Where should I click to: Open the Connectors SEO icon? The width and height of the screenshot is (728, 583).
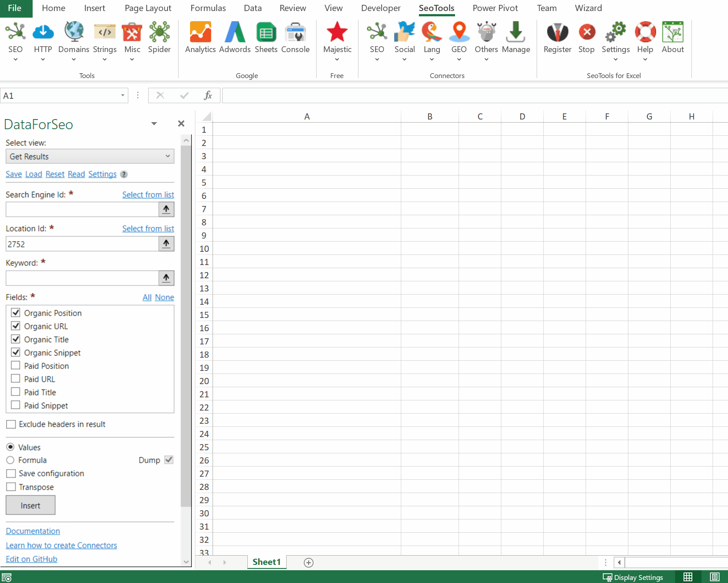377,32
